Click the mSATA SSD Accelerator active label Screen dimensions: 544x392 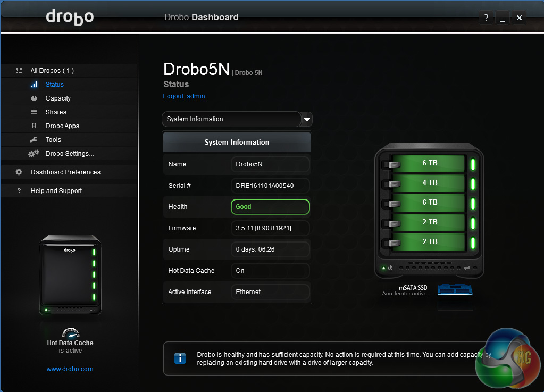click(x=405, y=290)
